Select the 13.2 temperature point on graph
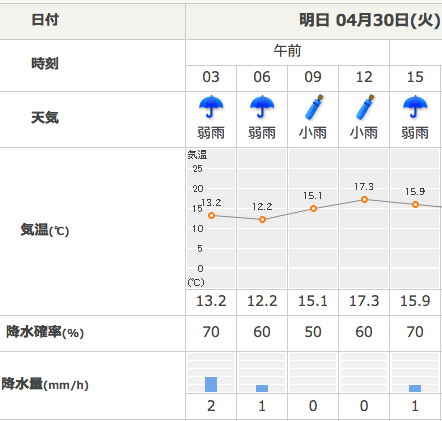Viewport: 442px width, 421px height. coord(211,216)
